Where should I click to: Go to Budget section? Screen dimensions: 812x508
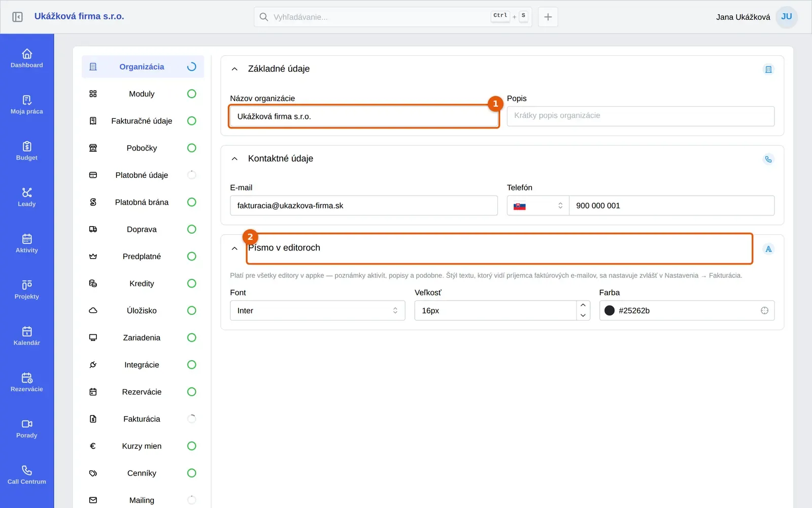pyautogui.click(x=27, y=151)
